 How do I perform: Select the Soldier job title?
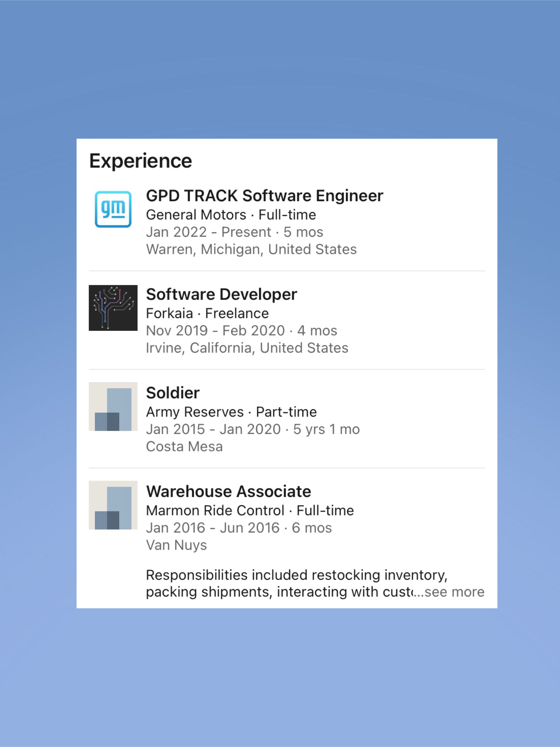[x=173, y=393]
